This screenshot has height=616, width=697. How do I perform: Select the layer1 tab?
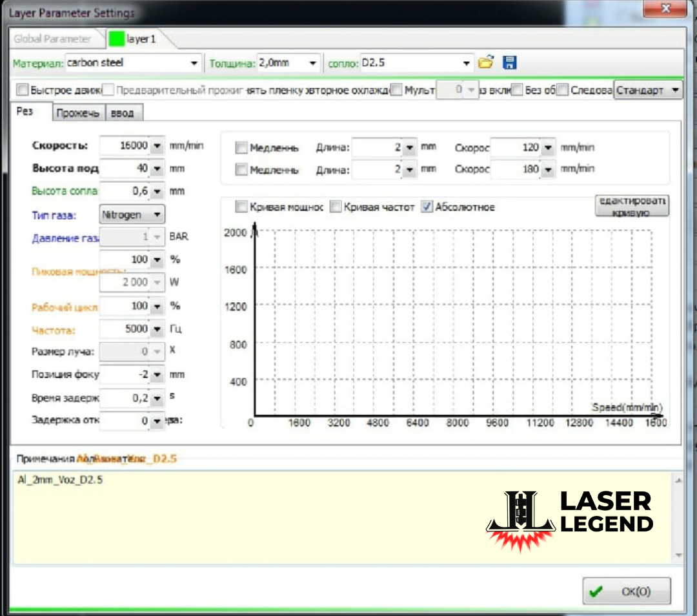tap(140, 38)
